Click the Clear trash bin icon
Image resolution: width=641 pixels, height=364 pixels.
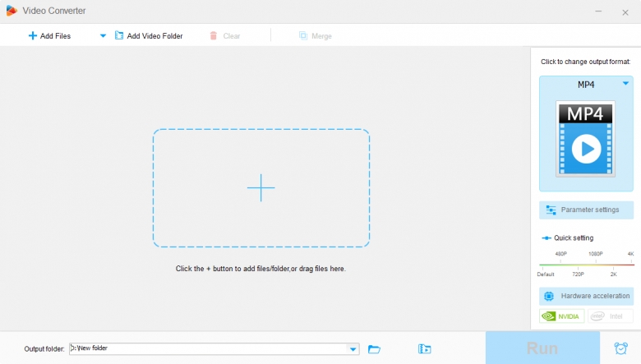pyautogui.click(x=214, y=36)
